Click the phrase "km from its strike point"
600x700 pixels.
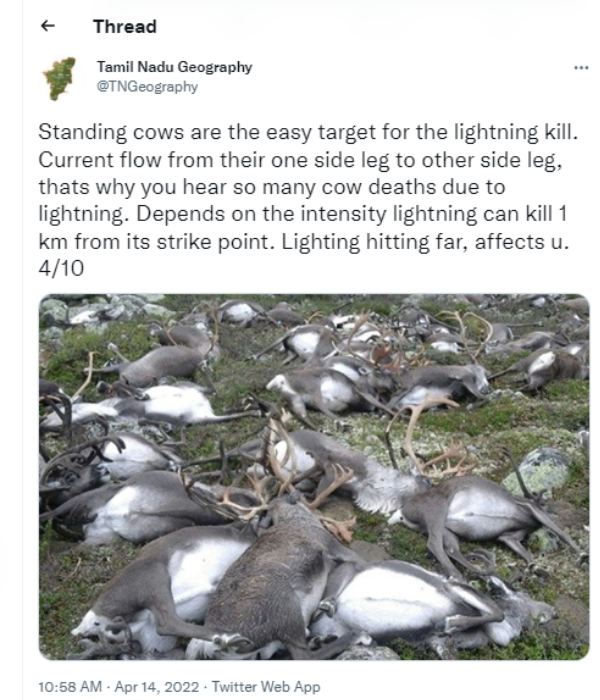(156, 242)
